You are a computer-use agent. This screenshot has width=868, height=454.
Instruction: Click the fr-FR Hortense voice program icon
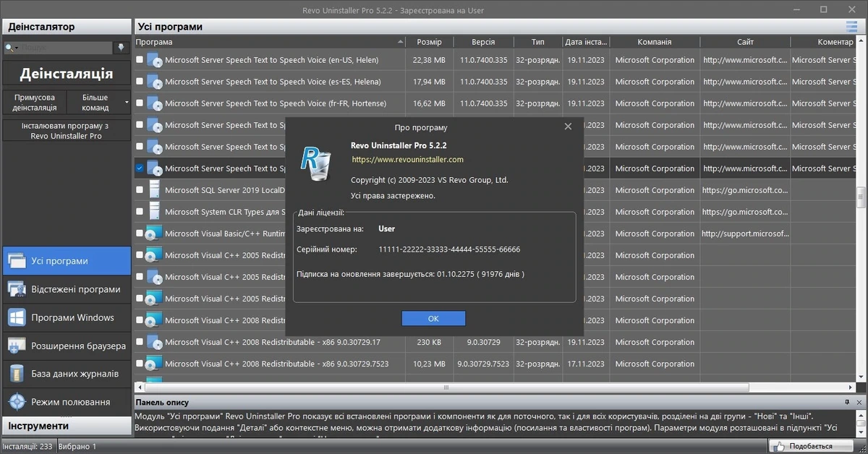pyautogui.click(x=154, y=103)
